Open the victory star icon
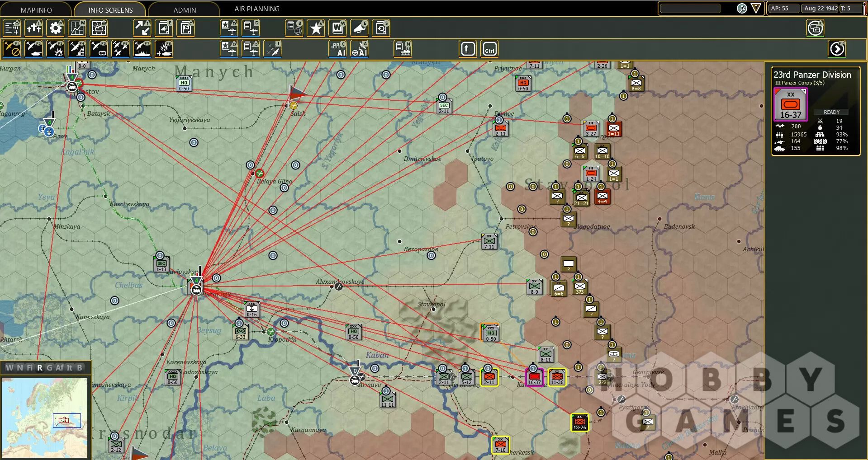The image size is (868, 460). click(x=316, y=28)
